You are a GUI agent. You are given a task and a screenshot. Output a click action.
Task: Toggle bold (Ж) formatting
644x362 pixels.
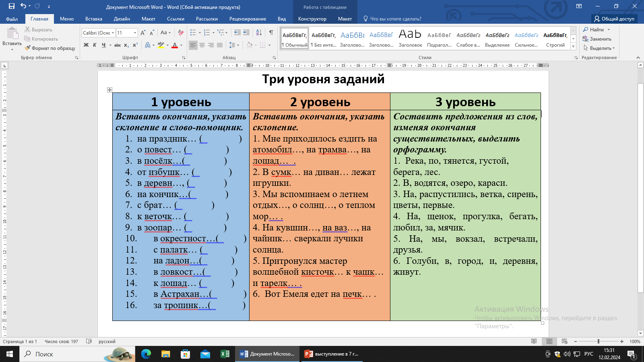pos(86,45)
